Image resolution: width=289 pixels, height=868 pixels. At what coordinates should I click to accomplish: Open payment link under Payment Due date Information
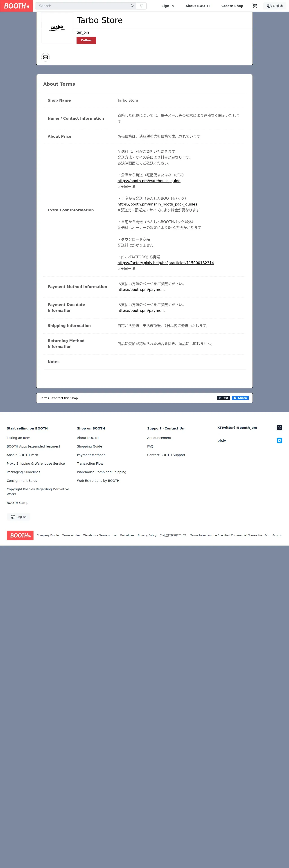(141, 311)
